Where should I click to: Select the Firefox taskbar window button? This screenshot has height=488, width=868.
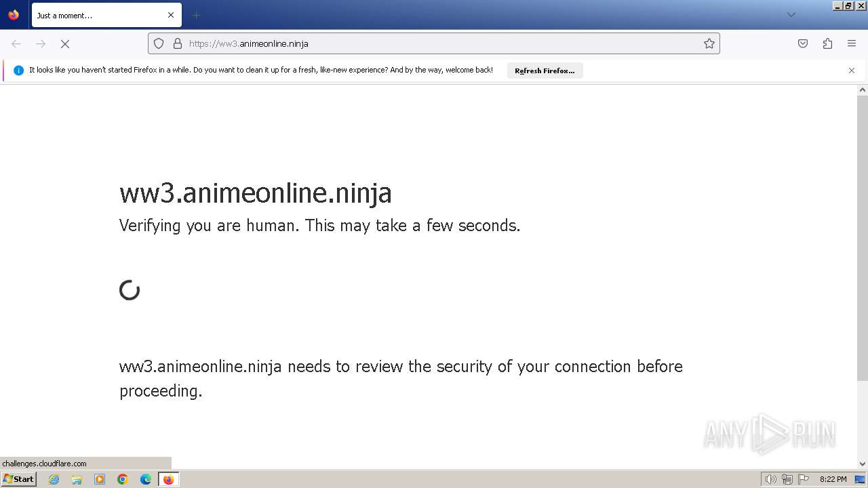pyautogui.click(x=168, y=479)
